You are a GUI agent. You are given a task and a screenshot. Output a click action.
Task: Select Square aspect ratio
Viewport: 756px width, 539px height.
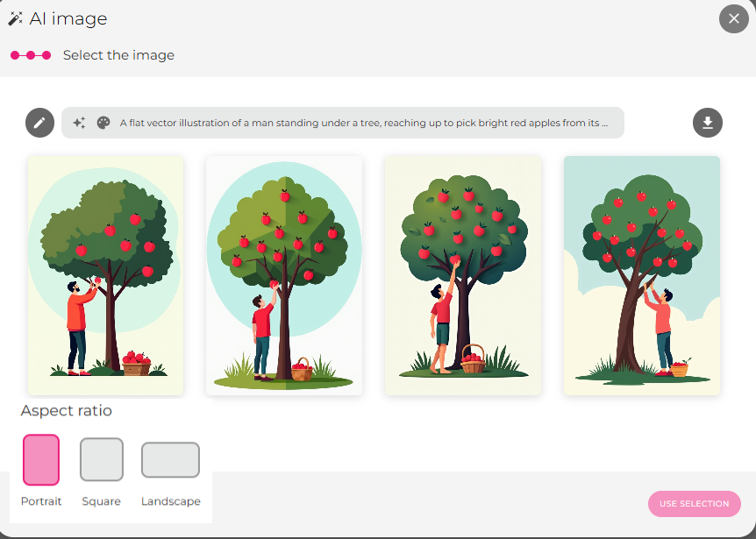coord(102,460)
